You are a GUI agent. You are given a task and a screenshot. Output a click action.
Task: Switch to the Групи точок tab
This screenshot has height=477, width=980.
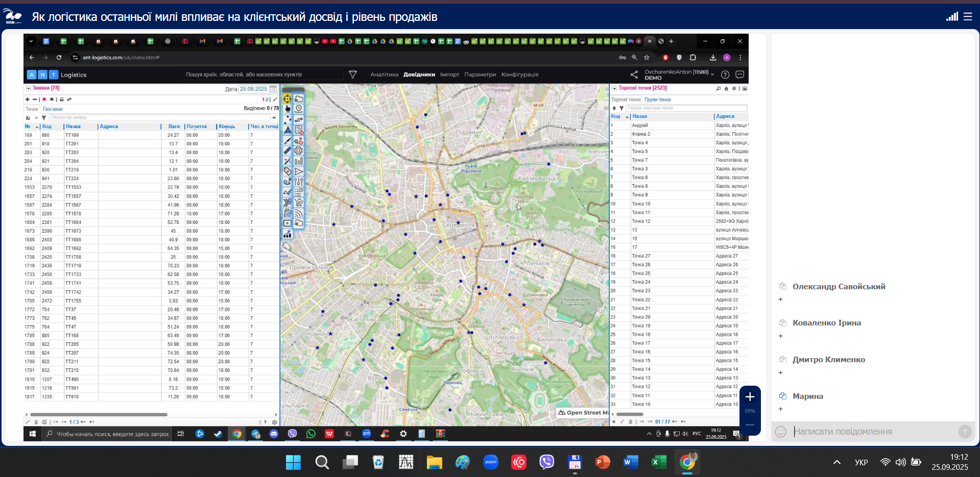[658, 99]
